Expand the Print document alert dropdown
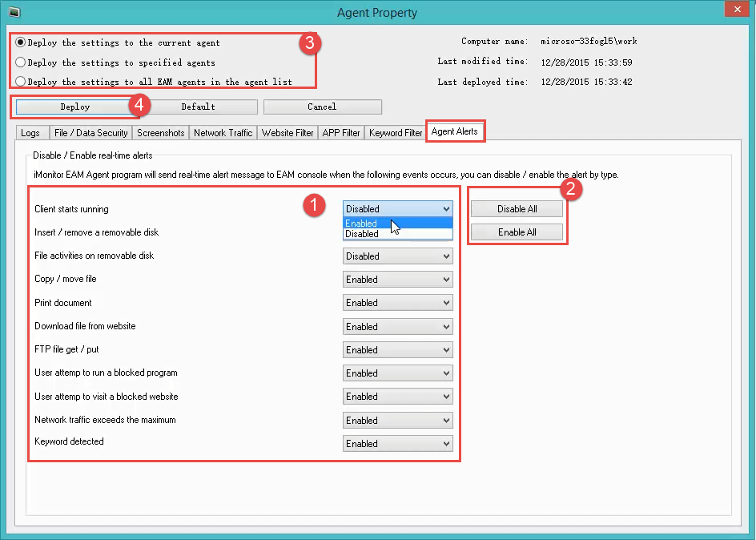Viewport: 756px width, 540px height. tap(397, 303)
